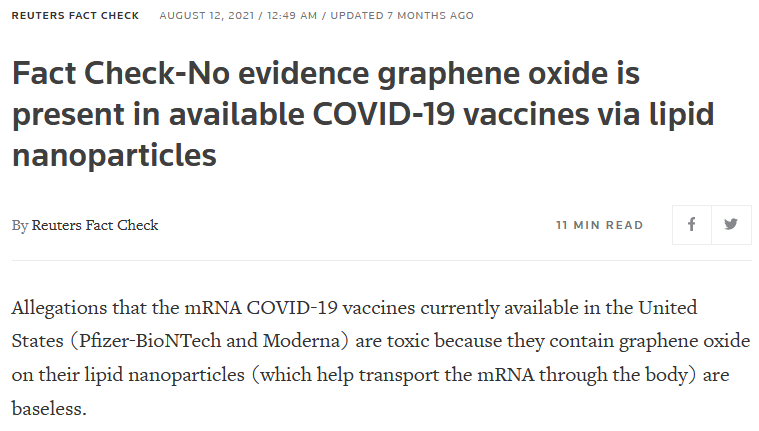The height and width of the screenshot is (431, 759).
Task: Click the word baseless ending the paragraph
Action: 45,408
